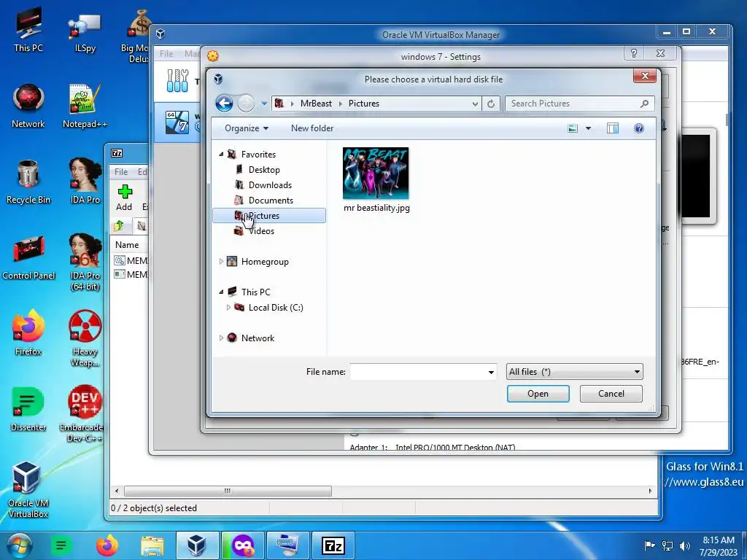
Task: Collapse the Favorites tree section
Action: click(221, 154)
